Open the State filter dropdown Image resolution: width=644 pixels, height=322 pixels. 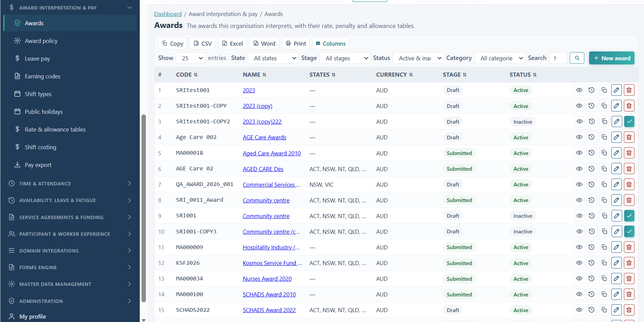click(x=273, y=58)
